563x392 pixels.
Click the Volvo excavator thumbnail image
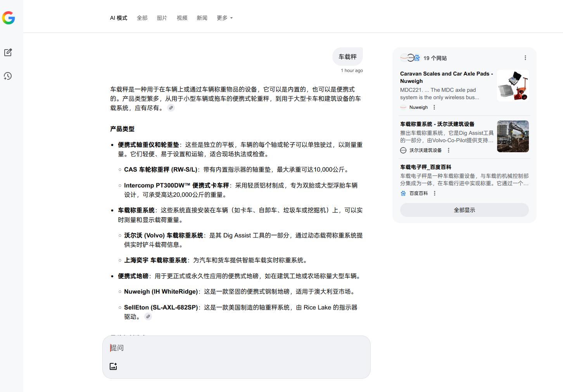click(513, 136)
